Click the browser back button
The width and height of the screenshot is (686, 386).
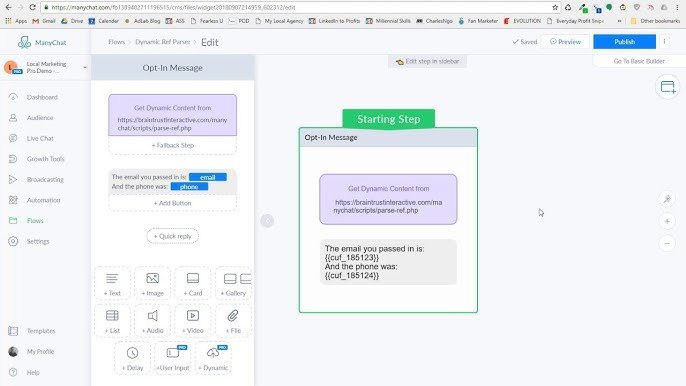coord(9,7)
